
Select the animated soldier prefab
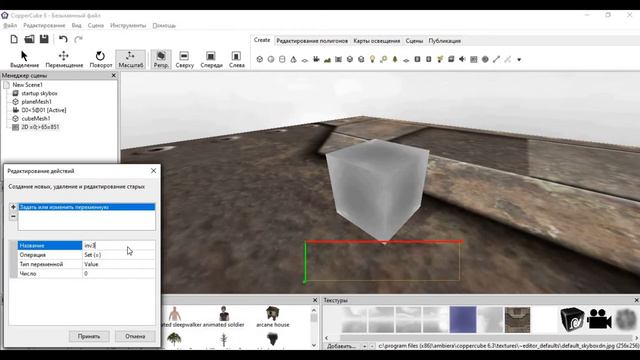[223, 317]
